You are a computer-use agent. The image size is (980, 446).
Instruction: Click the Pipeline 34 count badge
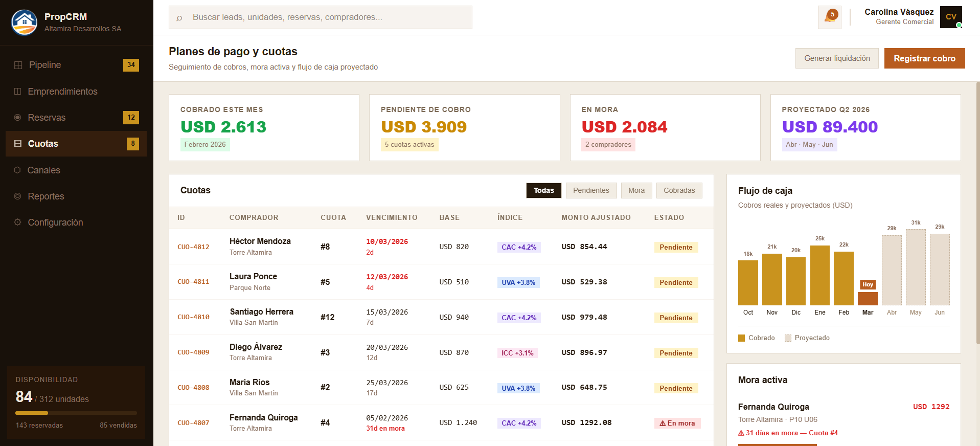point(131,65)
